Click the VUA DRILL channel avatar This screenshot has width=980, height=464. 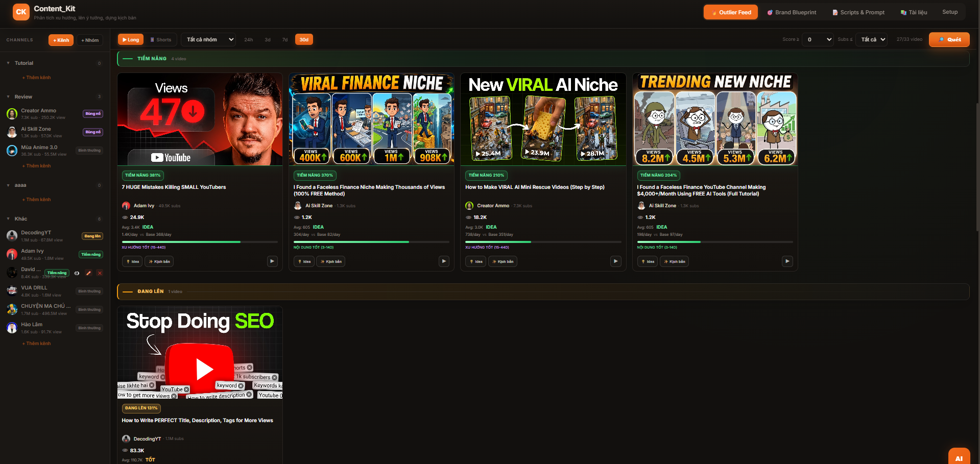(x=12, y=291)
